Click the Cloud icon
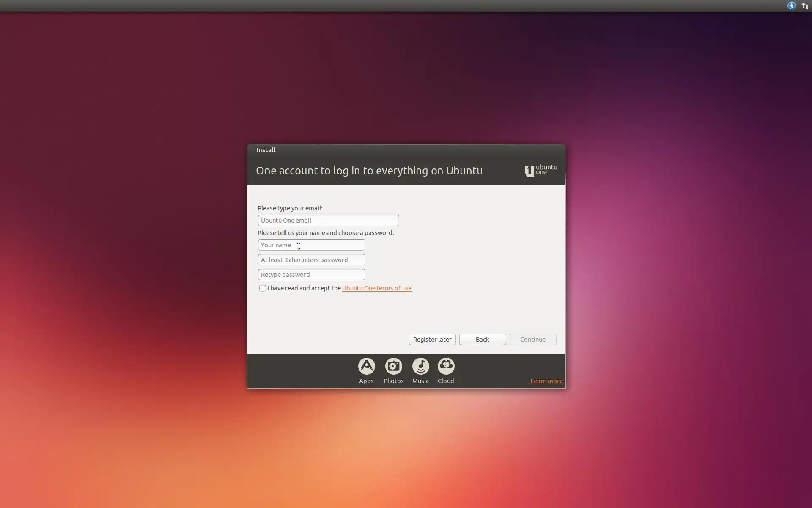The height and width of the screenshot is (508, 812). point(446,366)
